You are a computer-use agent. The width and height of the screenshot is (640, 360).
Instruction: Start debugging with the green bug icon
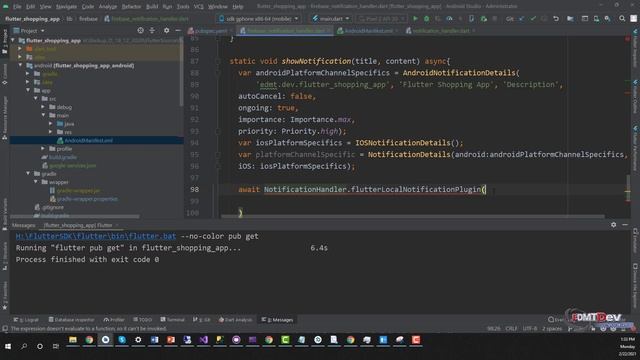[x=427, y=19]
